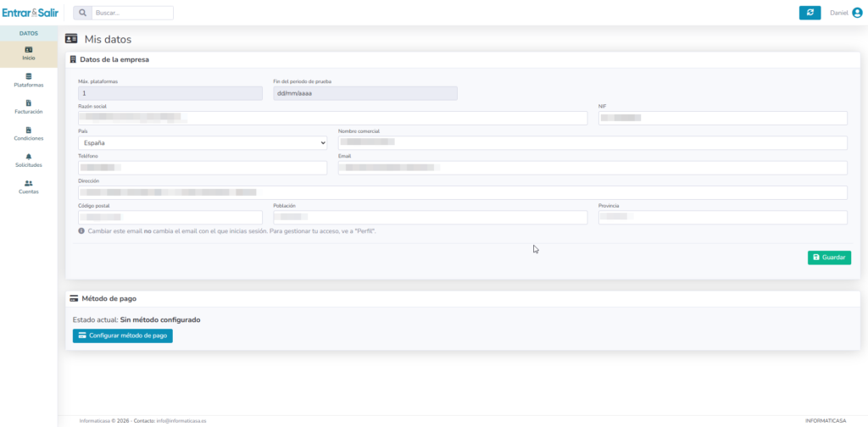Click the 'Método de pago' panel title

coord(109,299)
